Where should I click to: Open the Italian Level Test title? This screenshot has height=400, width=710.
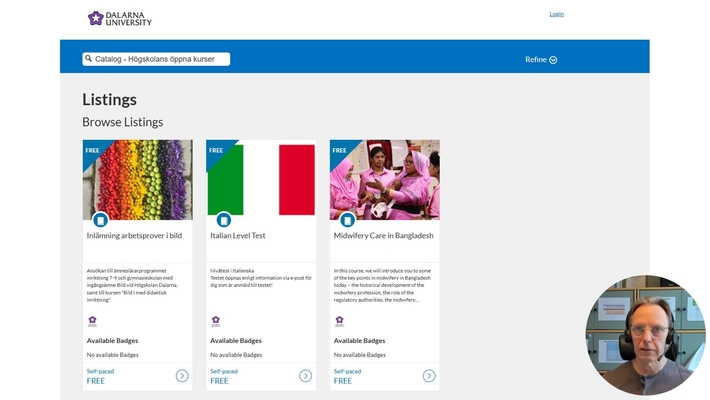(238, 236)
